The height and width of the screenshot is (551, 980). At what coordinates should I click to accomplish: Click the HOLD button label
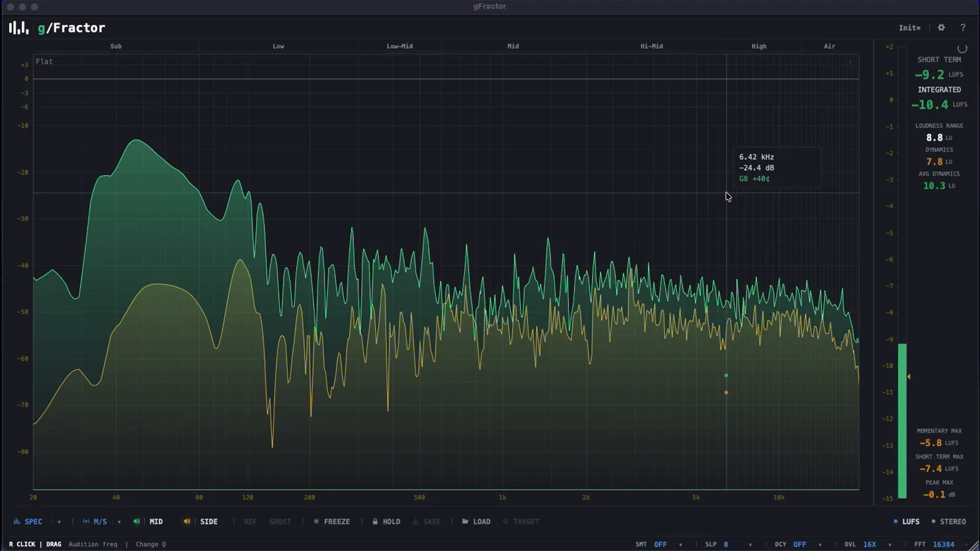click(391, 522)
